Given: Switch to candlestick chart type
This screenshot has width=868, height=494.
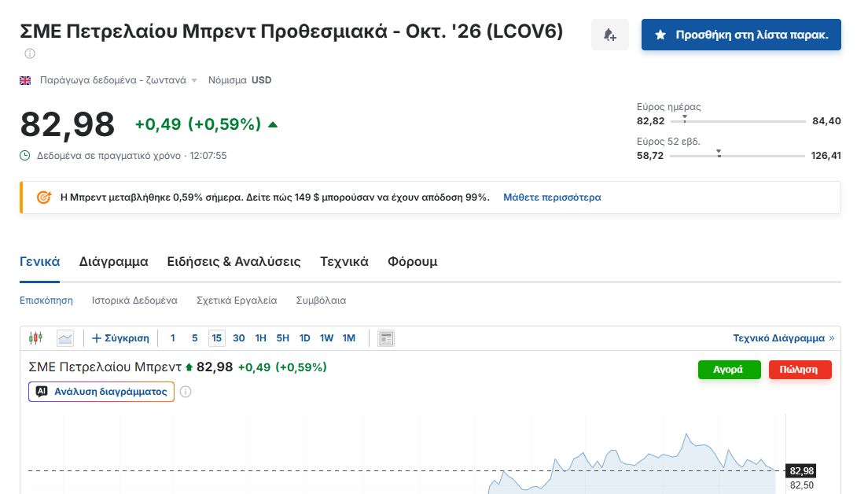Looking at the screenshot, I should pyautogui.click(x=35, y=337).
